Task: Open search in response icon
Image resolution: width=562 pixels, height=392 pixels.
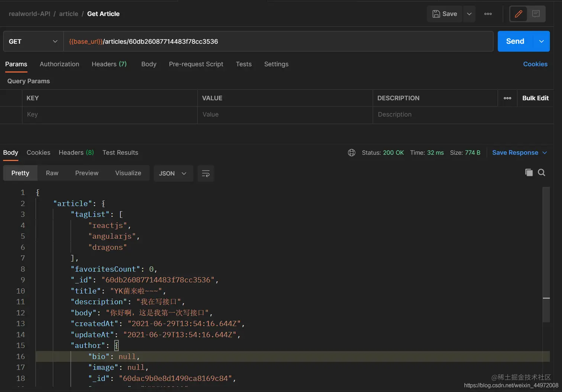Action: (x=542, y=172)
